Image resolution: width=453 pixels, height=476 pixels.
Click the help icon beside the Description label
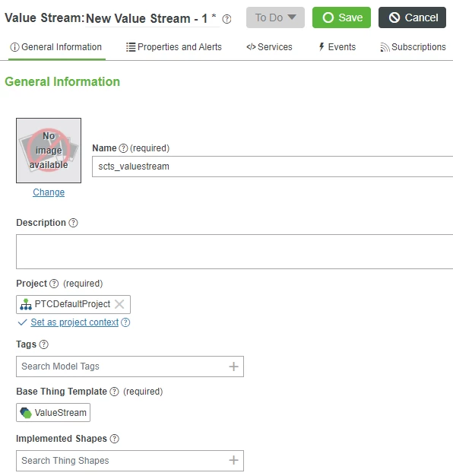click(73, 223)
